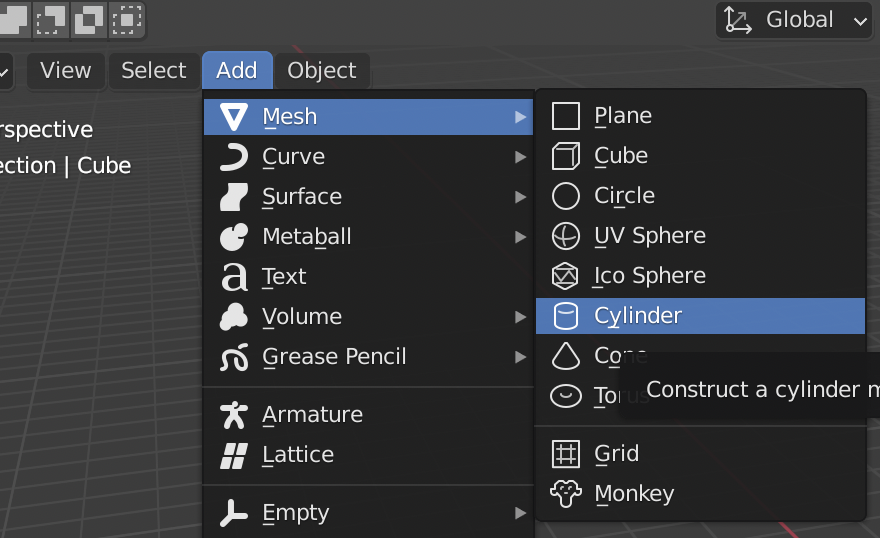Select the Cylinder mesh icon
880x538 pixels.
565,316
